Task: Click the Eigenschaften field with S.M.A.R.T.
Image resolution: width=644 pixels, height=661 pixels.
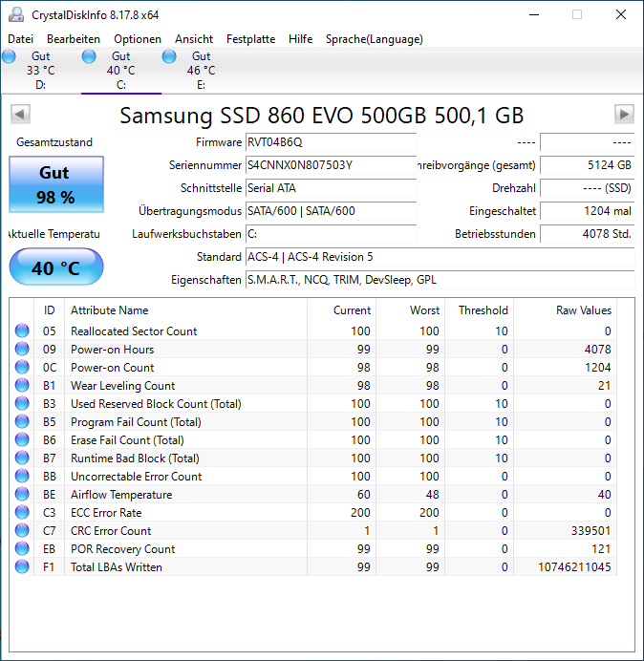Action: click(x=440, y=280)
